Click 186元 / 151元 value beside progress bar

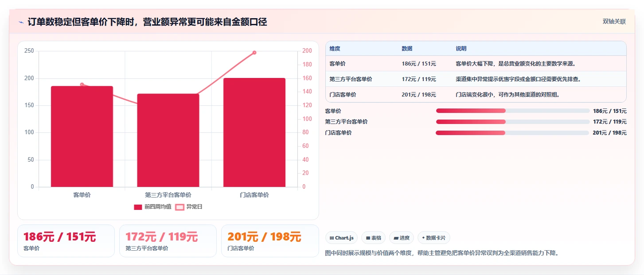pyautogui.click(x=610, y=111)
